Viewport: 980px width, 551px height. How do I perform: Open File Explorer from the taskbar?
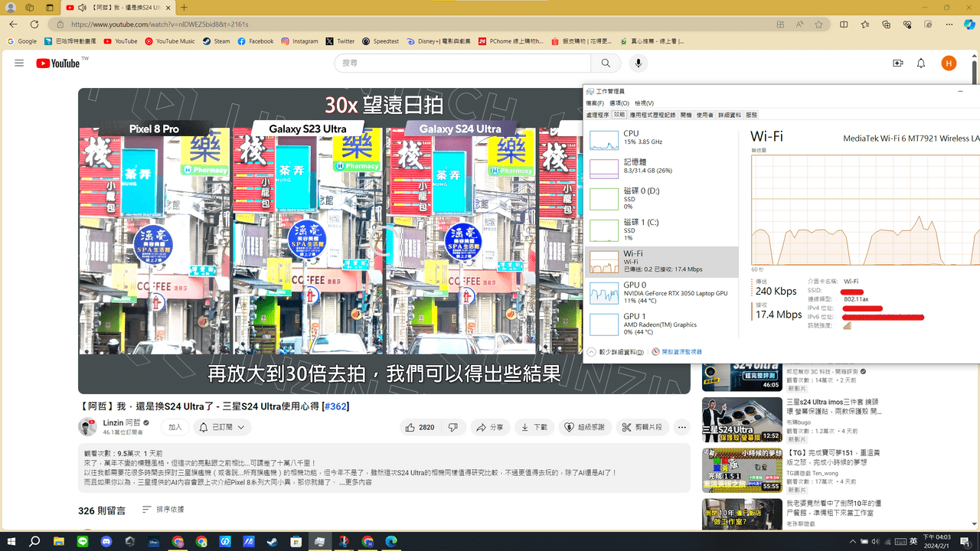pos(59,541)
